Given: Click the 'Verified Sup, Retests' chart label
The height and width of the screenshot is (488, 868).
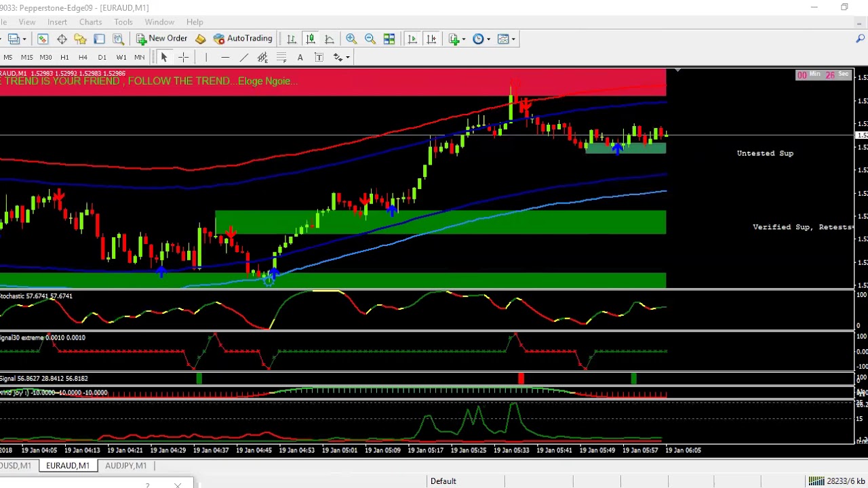Looking at the screenshot, I should (803, 227).
